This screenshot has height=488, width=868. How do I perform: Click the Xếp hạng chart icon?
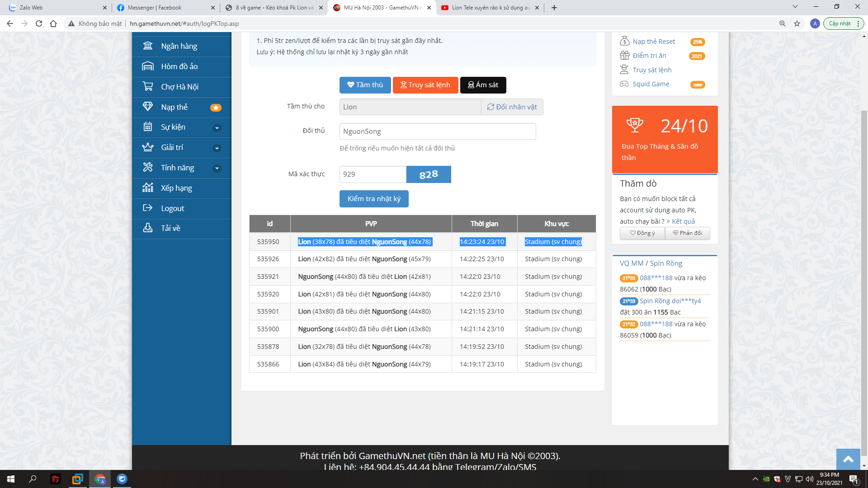tap(148, 188)
